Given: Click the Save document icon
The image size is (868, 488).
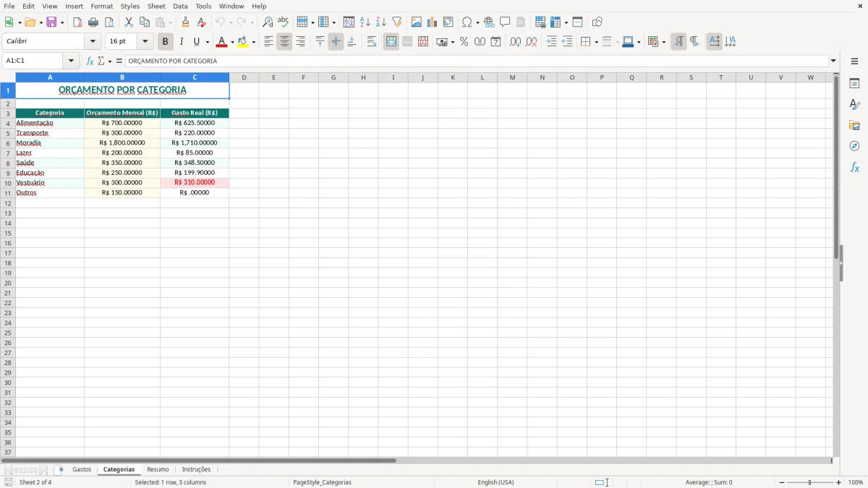Looking at the screenshot, I should (x=51, y=22).
